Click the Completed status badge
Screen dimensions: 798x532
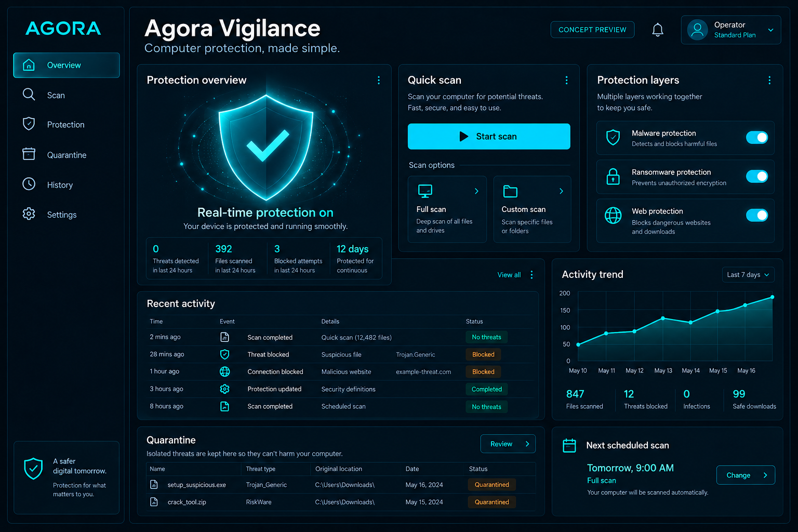click(487, 389)
